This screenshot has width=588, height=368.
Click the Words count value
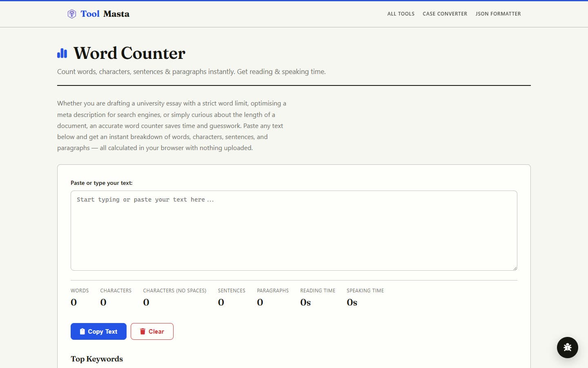[x=73, y=302]
